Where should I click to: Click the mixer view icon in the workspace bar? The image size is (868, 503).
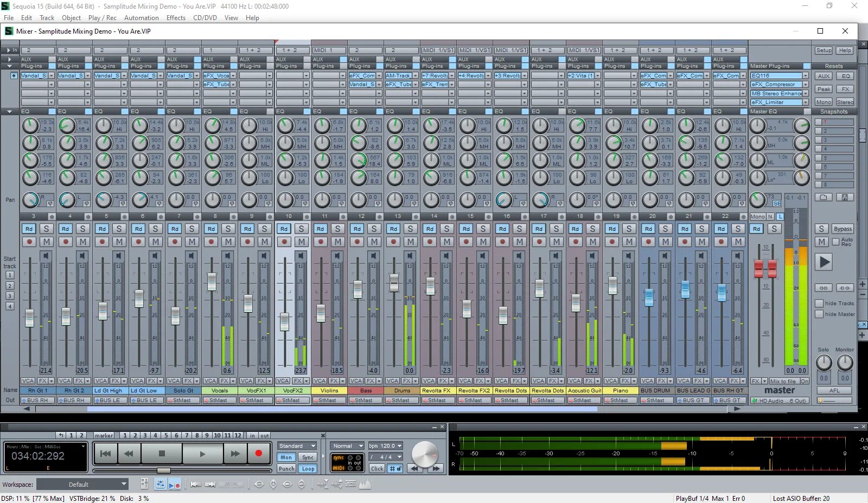(161, 484)
